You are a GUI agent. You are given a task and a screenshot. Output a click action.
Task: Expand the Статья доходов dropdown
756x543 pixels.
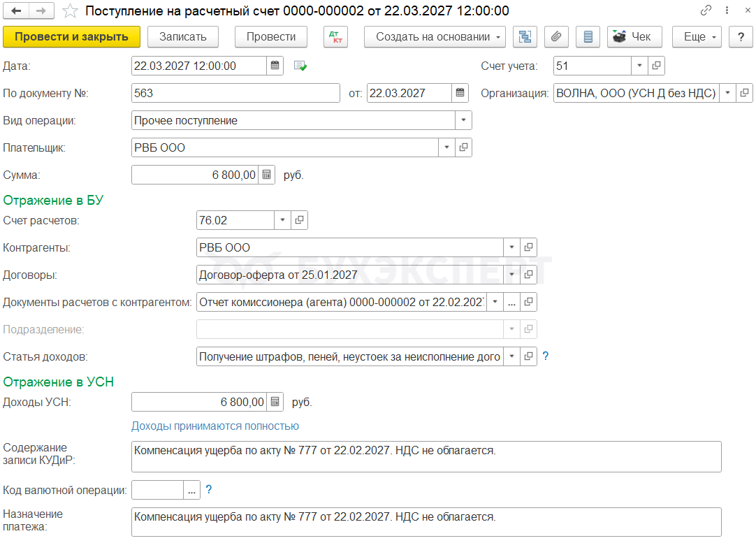pos(511,356)
